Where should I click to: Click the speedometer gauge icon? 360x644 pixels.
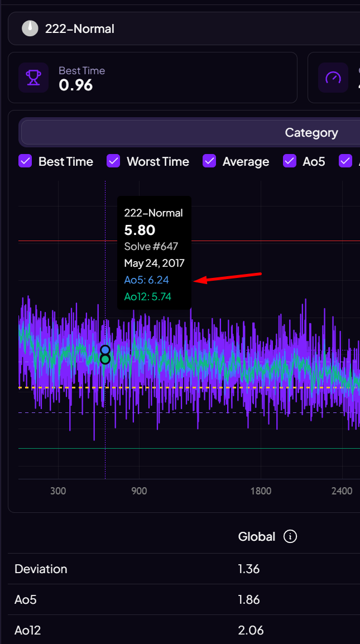click(333, 77)
